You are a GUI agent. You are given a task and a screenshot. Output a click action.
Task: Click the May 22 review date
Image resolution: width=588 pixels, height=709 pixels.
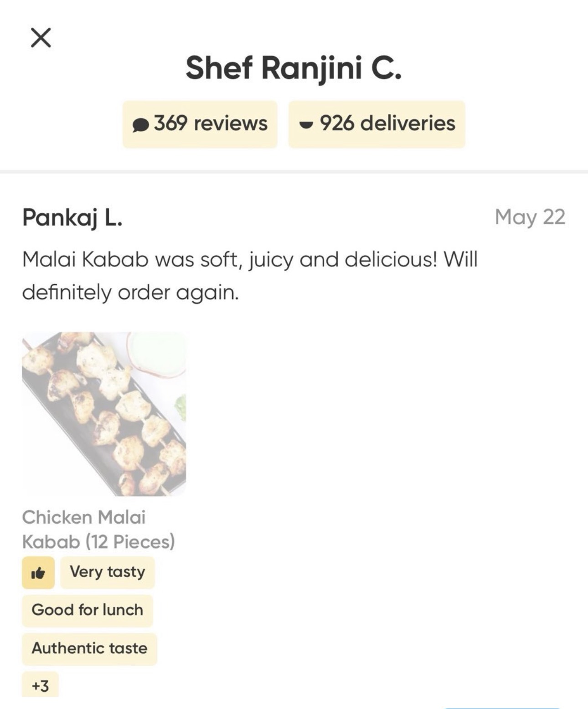point(530,217)
